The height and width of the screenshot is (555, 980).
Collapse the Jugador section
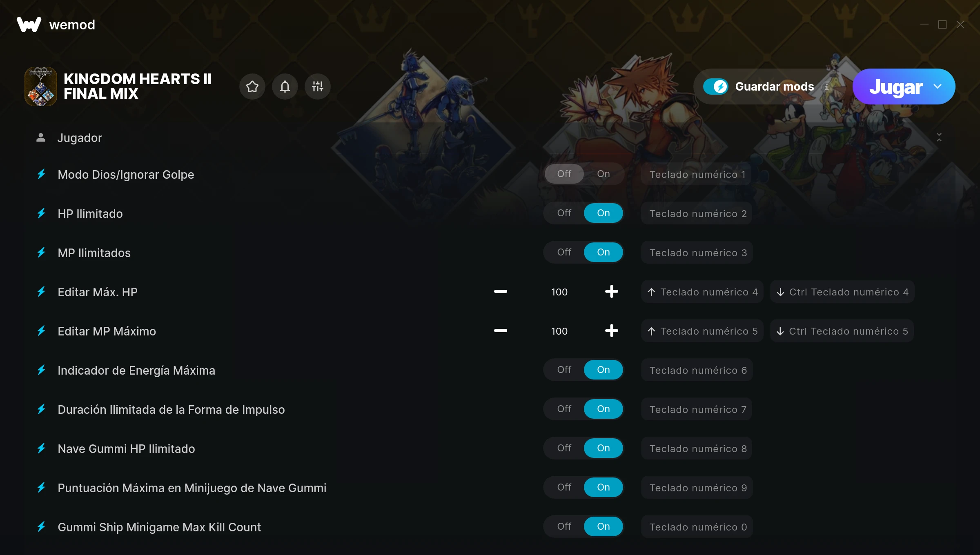pyautogui.click(x=939, y=138)
